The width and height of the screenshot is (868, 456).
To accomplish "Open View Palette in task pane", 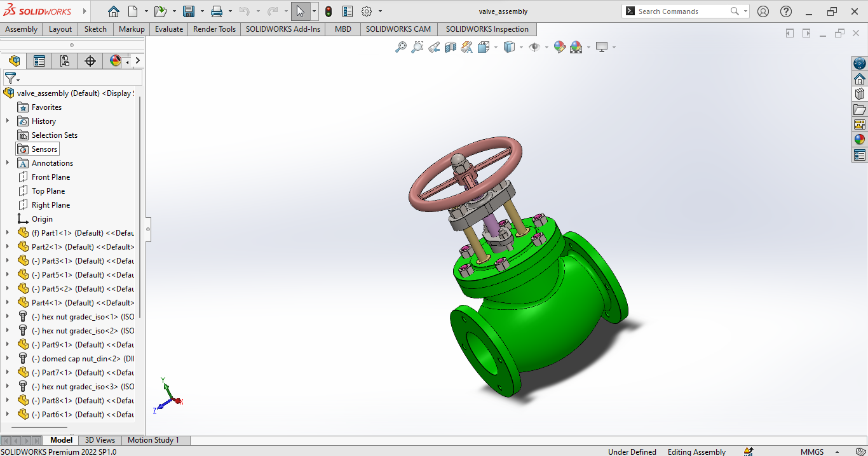I will coord(860,124).
